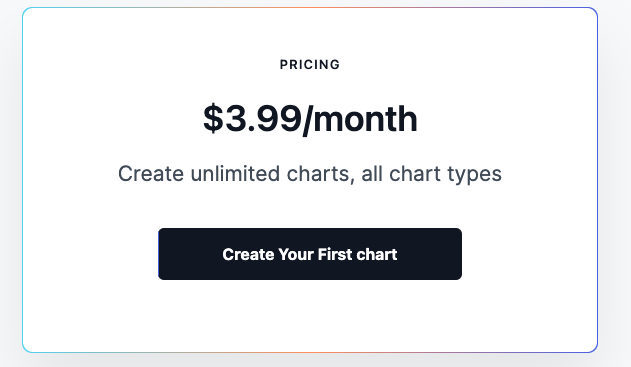Click the dark button's right edge

click(460, 254)
